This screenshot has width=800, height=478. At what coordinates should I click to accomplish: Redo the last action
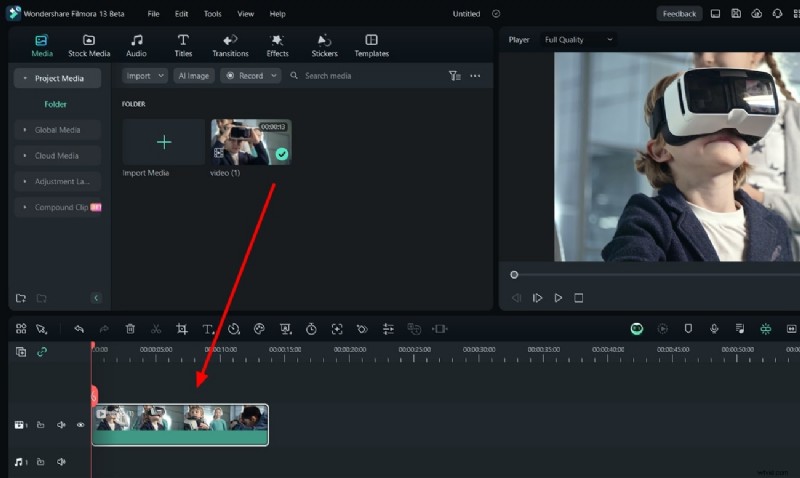pos(104,329)
